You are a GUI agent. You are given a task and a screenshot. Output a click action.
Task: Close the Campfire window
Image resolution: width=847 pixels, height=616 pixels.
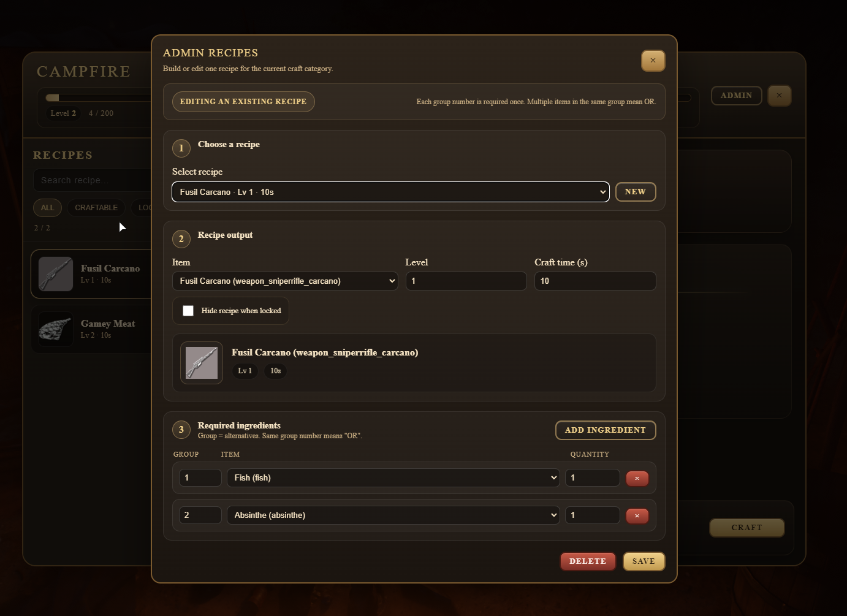point(779,96)
